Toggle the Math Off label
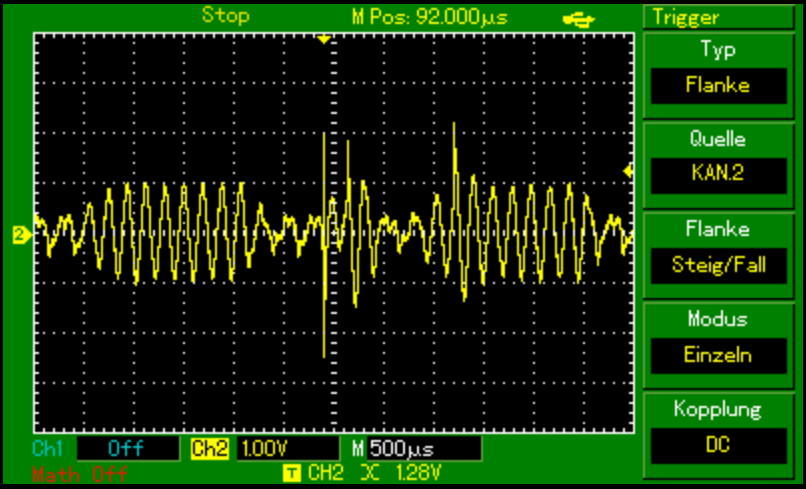This screenshot has height=489, width=806. (x=79, y=473)
